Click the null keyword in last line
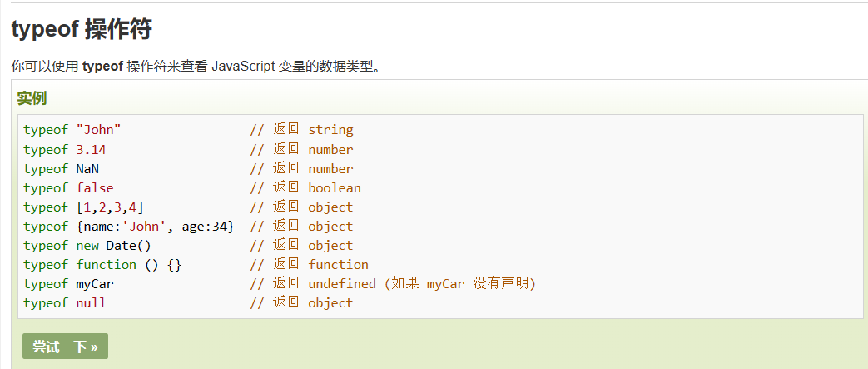Viewport: 868px width, 369px height. (91, 303)
